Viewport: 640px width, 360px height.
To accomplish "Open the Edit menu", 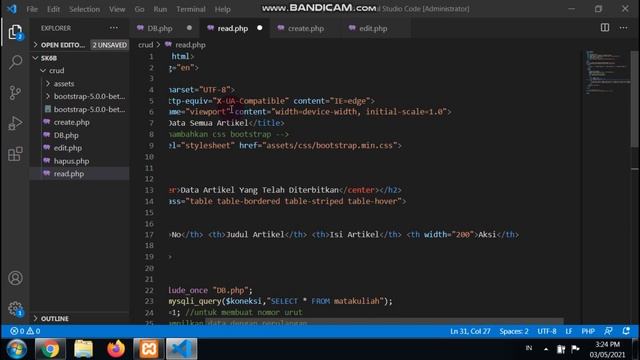I will click(53, 9).
